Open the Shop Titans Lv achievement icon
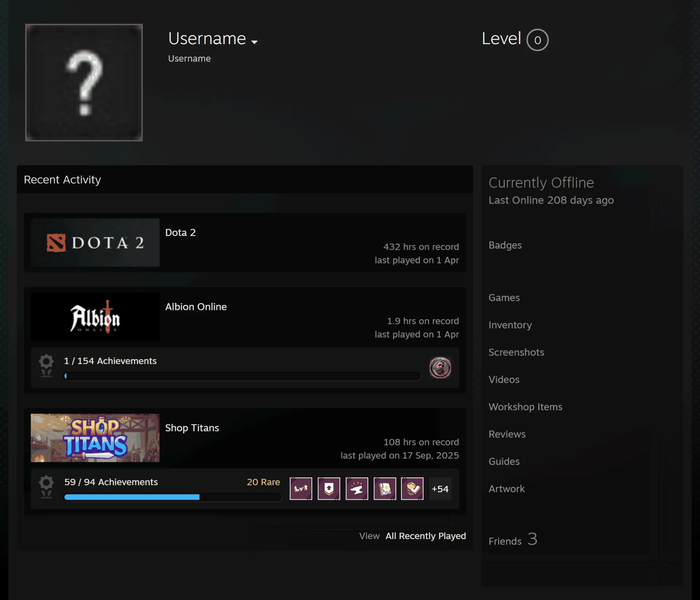The height and width of the screenshot is (600, 700). [x=301, y=489]
